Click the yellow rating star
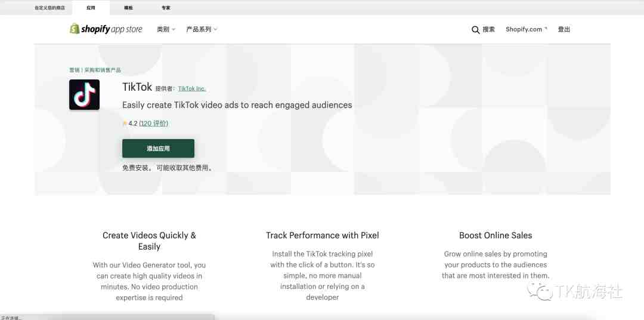 pos(125,123)
